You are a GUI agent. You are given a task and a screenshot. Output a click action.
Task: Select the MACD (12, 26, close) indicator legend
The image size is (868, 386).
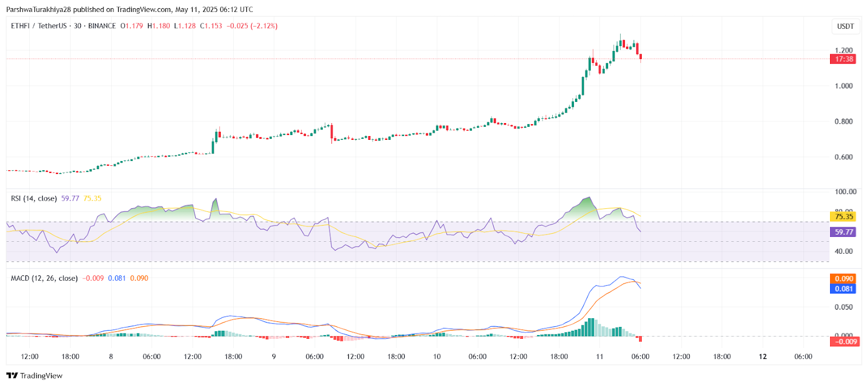(44, 278)
